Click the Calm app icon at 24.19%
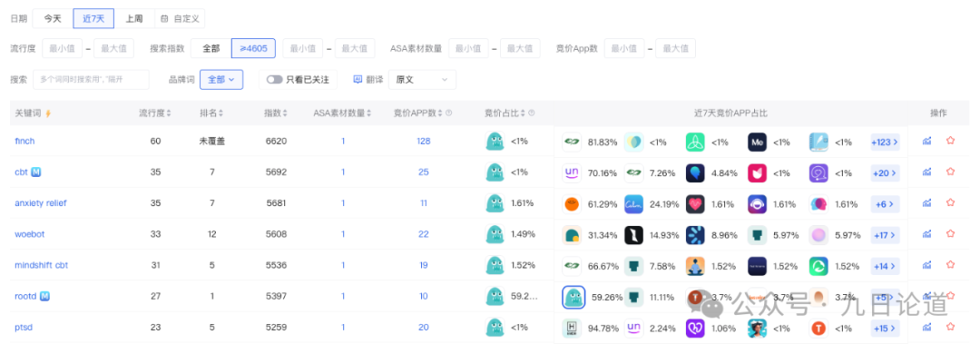Image resolution: width=980 pixels, height=344 pixels. [633, 204]
